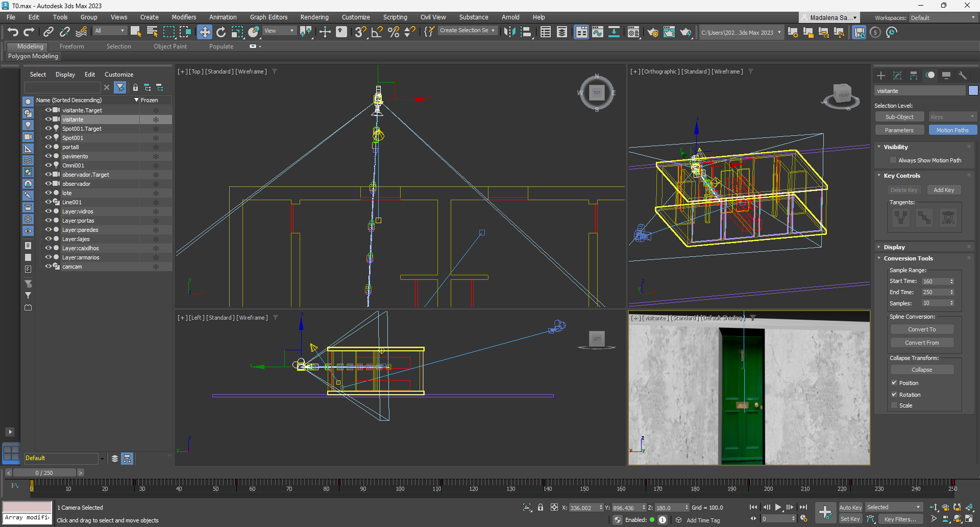980x527 pixels.
Task: Click the Go to End icon
Action: 803,507
